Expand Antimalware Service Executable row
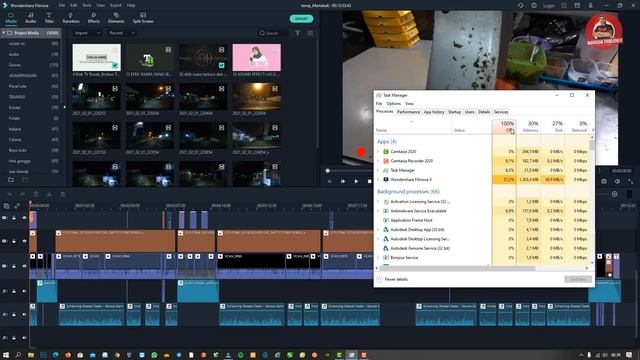 click(378, 211)
